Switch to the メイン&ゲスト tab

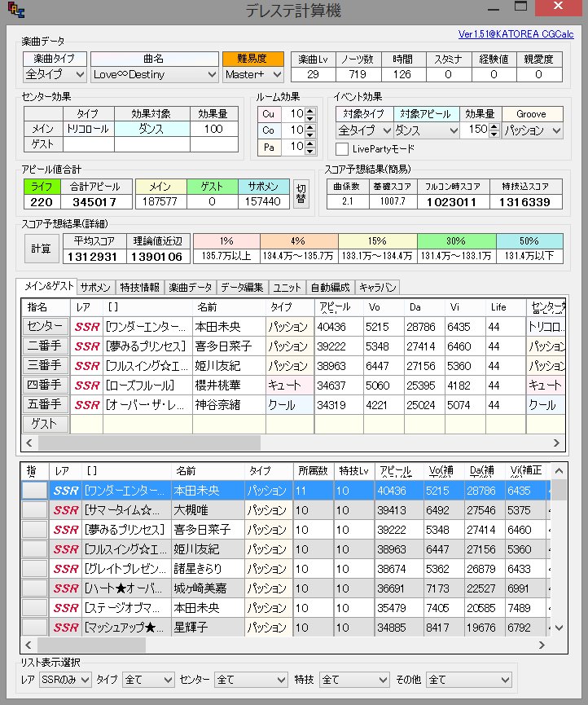48,286
